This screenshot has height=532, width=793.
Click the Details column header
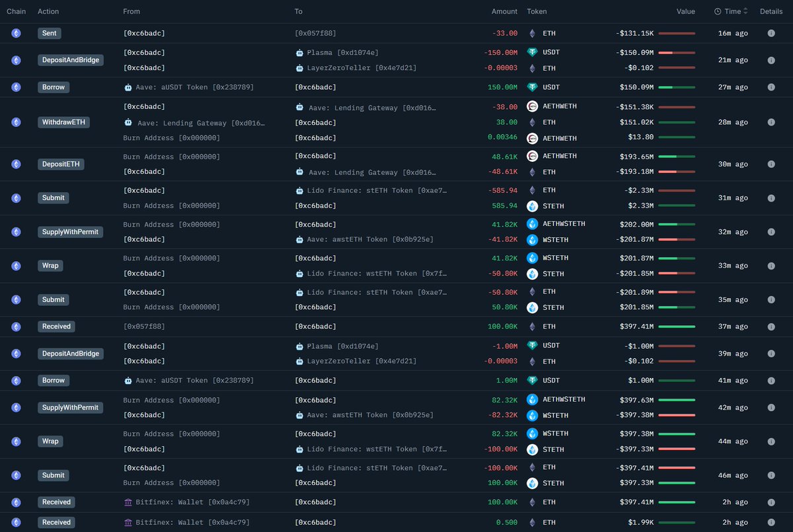771,11
